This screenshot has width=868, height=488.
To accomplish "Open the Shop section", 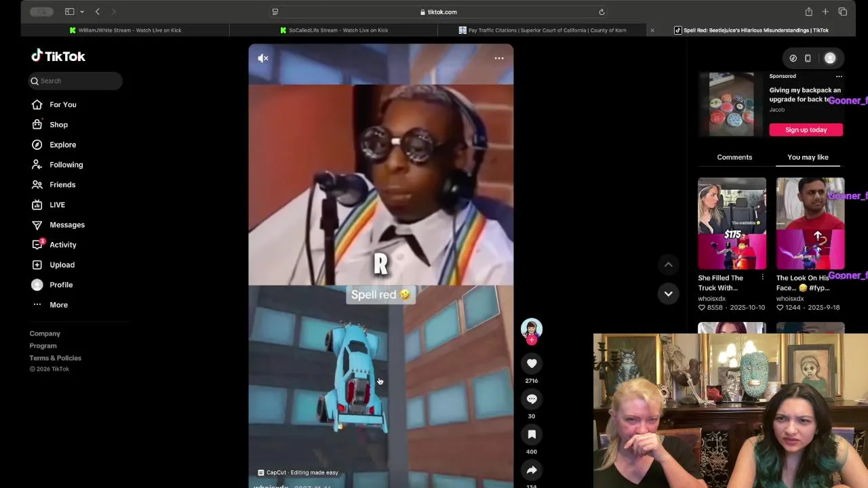I will [50, 125].
